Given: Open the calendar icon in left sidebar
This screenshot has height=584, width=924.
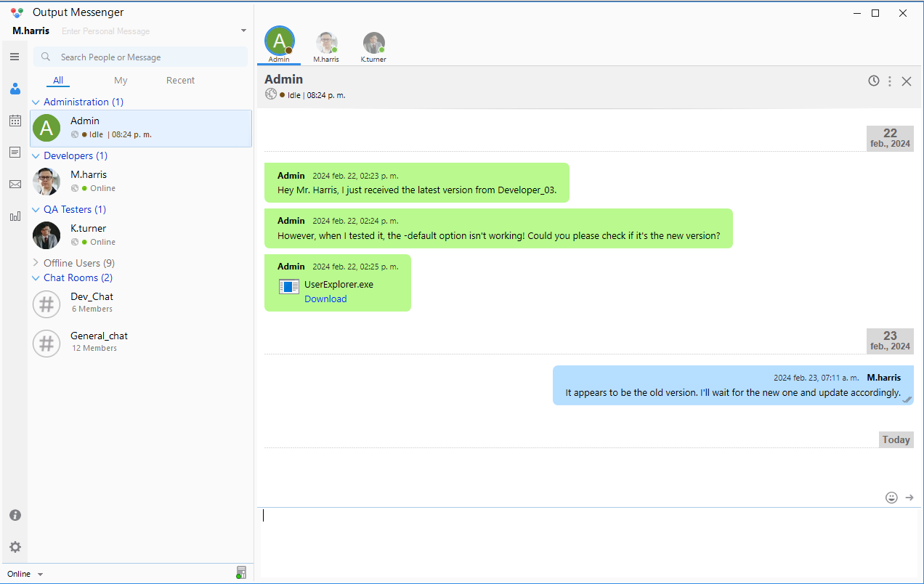Looking at the screenshot, I should [x=15, y=121].
